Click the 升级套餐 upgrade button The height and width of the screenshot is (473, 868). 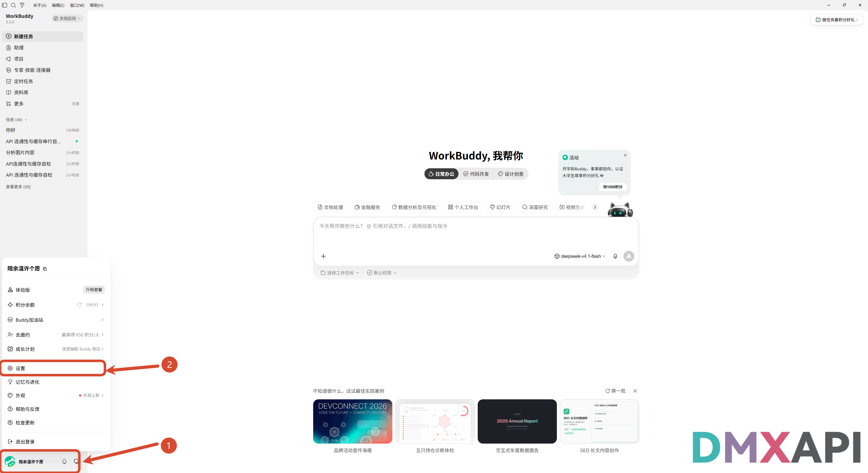[94, 290]
